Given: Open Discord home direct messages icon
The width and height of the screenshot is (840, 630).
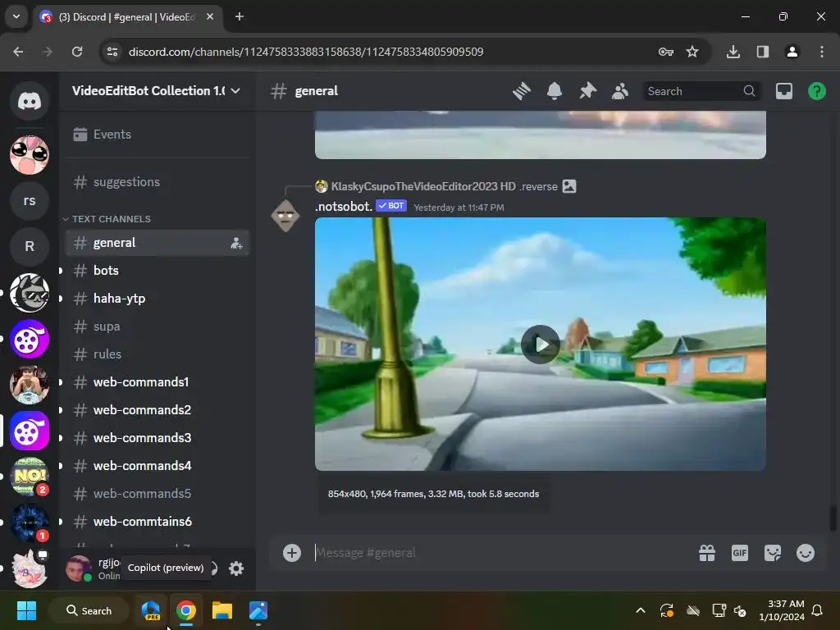Looking at the screenshot, I should (30, 101).
